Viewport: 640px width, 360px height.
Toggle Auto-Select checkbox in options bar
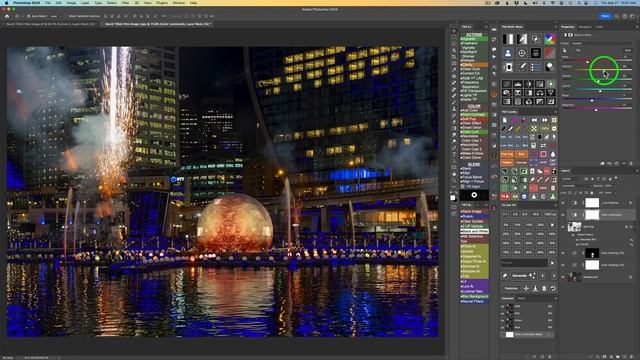point(29,16)
